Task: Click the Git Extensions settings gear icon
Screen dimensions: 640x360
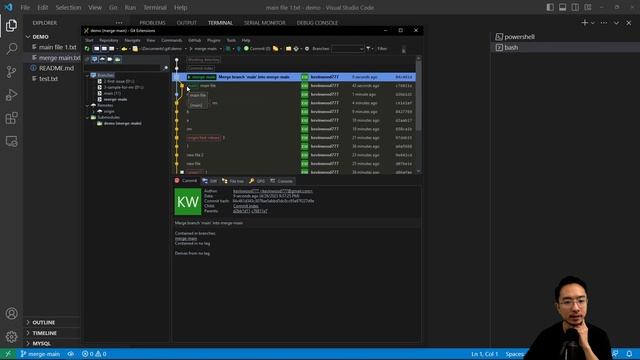Action: pos(307,49)
